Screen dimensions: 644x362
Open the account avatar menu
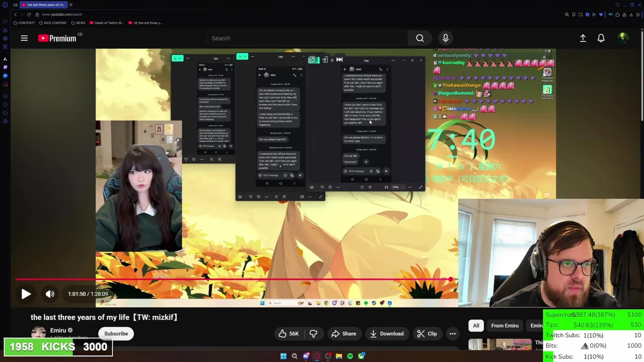pyautogui.click(x=622, y=38)
